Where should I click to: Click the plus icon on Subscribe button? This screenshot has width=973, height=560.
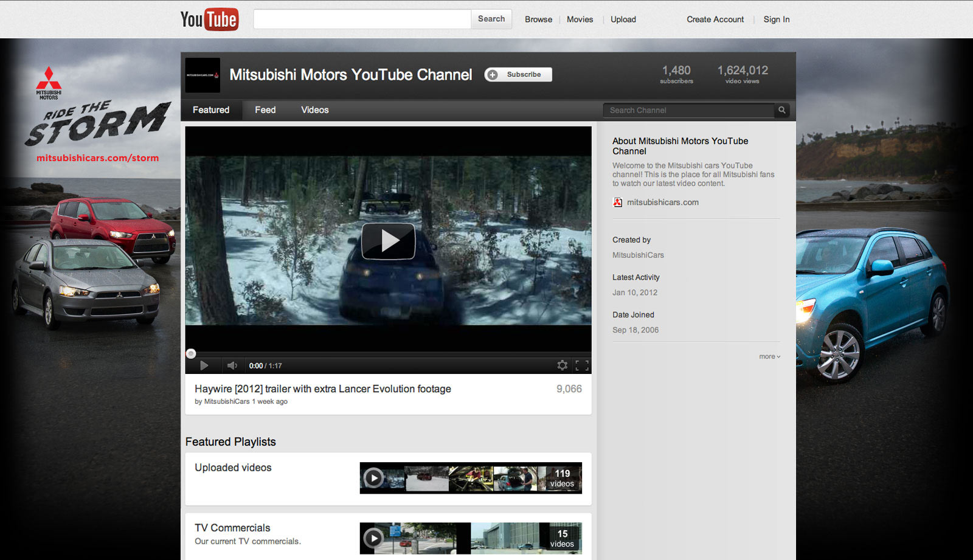coord(493,75)
